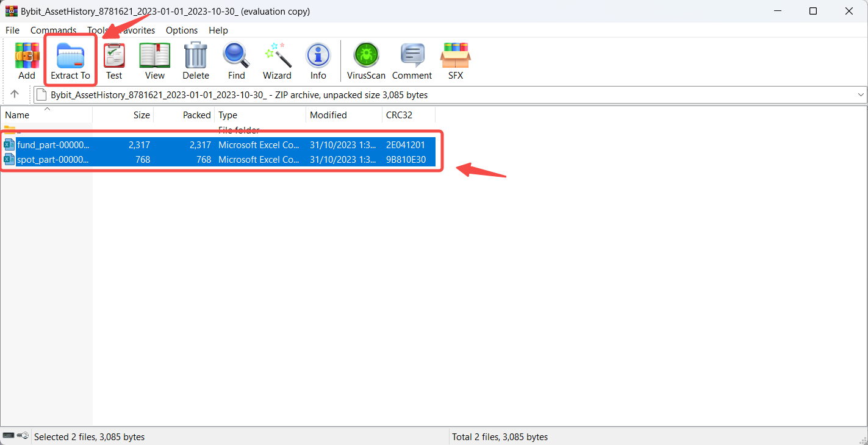Create SFX self-extracting archive
Image resolution: width=868 pixels, height=445 pixels.
(455, 61)
